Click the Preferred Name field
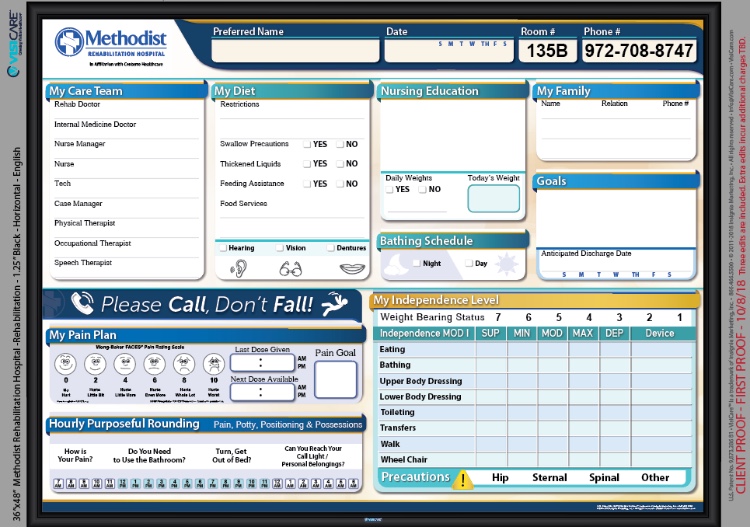Viewport: 750px width, 527px height. pyautogui.click(x=294, y=50)
